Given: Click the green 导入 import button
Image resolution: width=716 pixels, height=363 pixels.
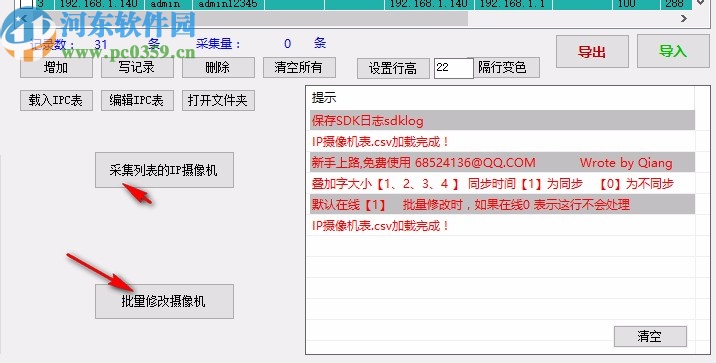Looking at the screenshot, I should click(673, 51).
